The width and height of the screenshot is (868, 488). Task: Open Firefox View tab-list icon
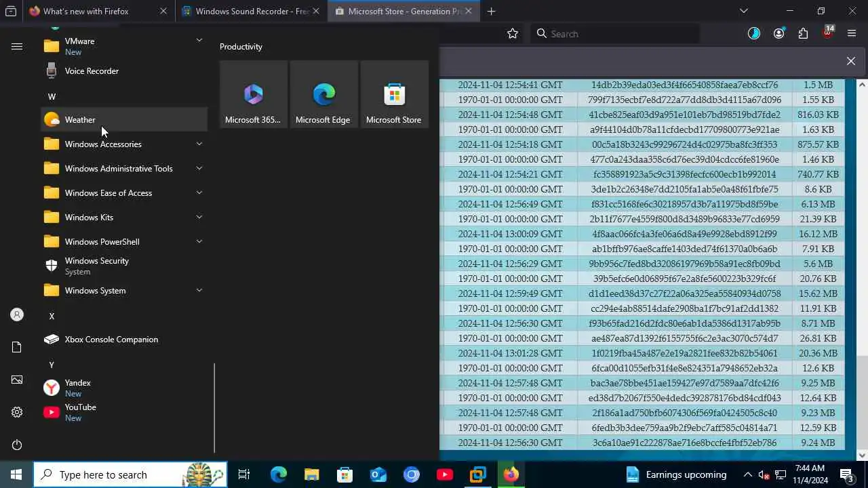(x=11, y=12)
